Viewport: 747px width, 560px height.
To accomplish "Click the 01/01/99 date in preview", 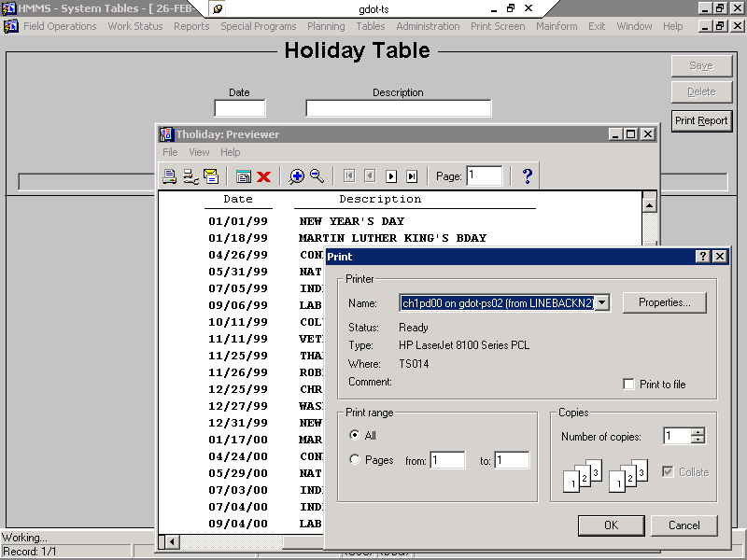I will 238,221.
